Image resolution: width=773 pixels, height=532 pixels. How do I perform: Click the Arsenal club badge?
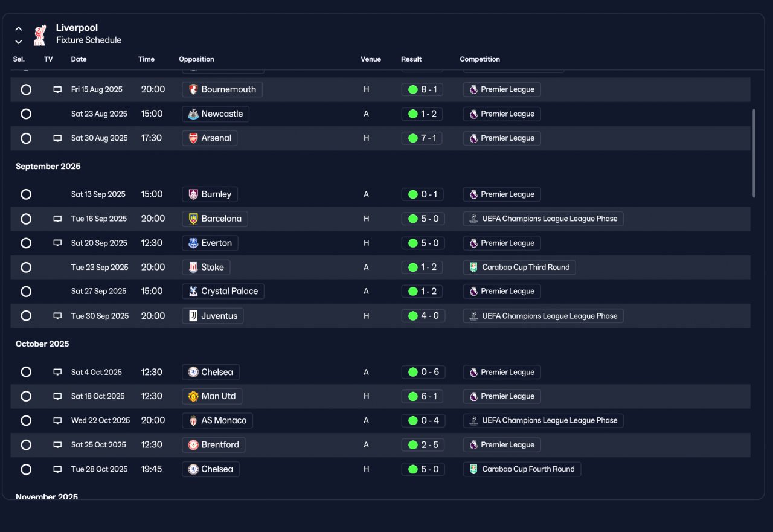(193, 138)
